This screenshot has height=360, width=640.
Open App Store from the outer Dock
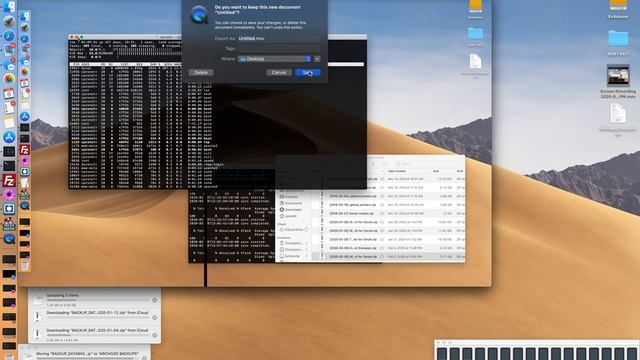9,137
